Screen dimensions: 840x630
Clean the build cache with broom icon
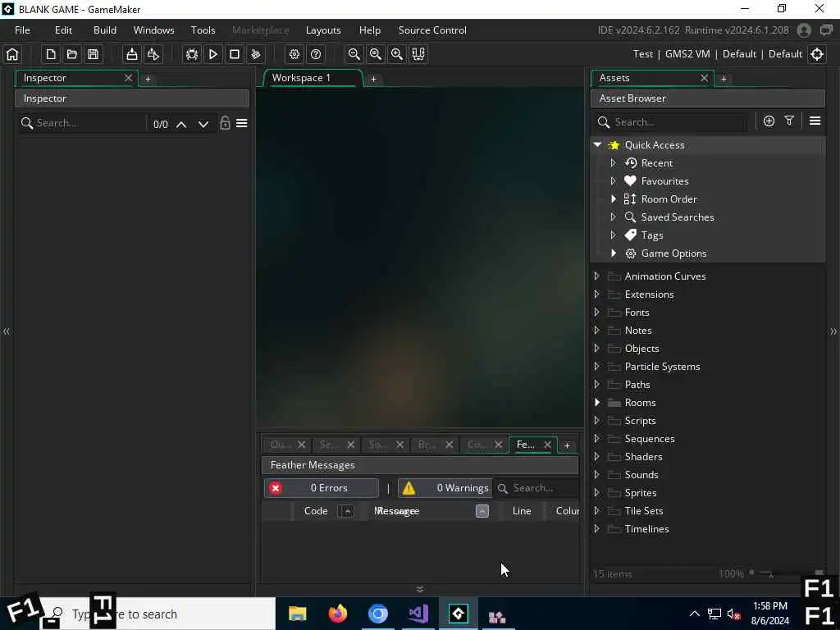256,54
